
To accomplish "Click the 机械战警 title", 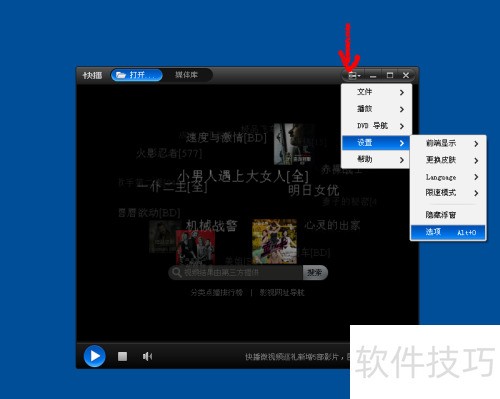I will tap(211, 226).
